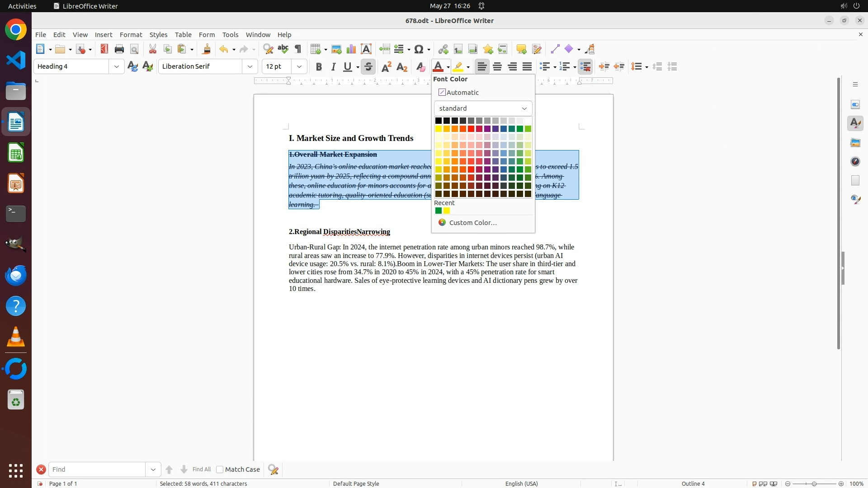Open the paragraph style Heading 4 dropdown
This screenshot has width=868, height=488.
click(117, 67)
